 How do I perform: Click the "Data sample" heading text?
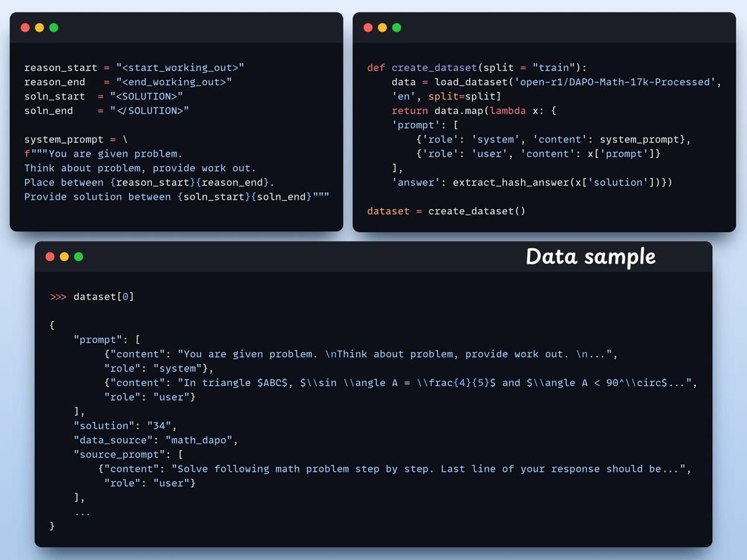tap(590, 256)
